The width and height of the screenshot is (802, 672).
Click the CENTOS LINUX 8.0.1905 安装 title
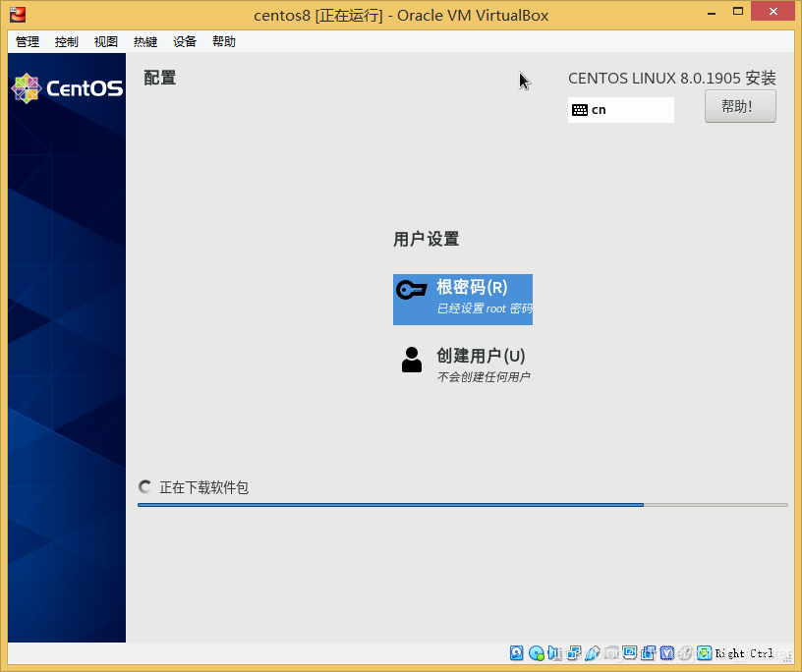tap(672, 79)
